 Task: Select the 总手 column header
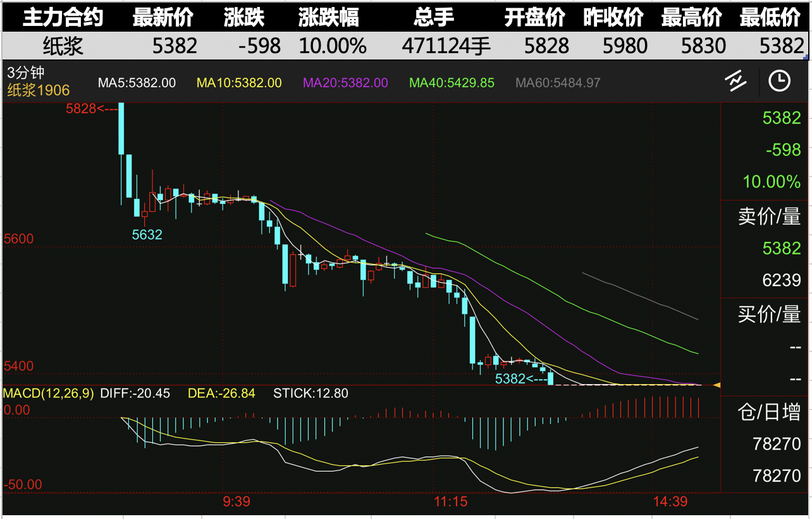(x=434, y=18)
